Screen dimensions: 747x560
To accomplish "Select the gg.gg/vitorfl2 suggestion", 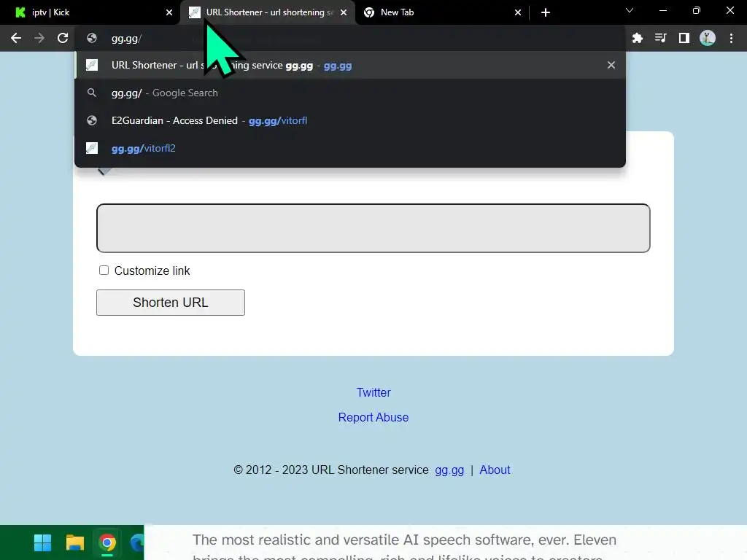I will point(350,148).
